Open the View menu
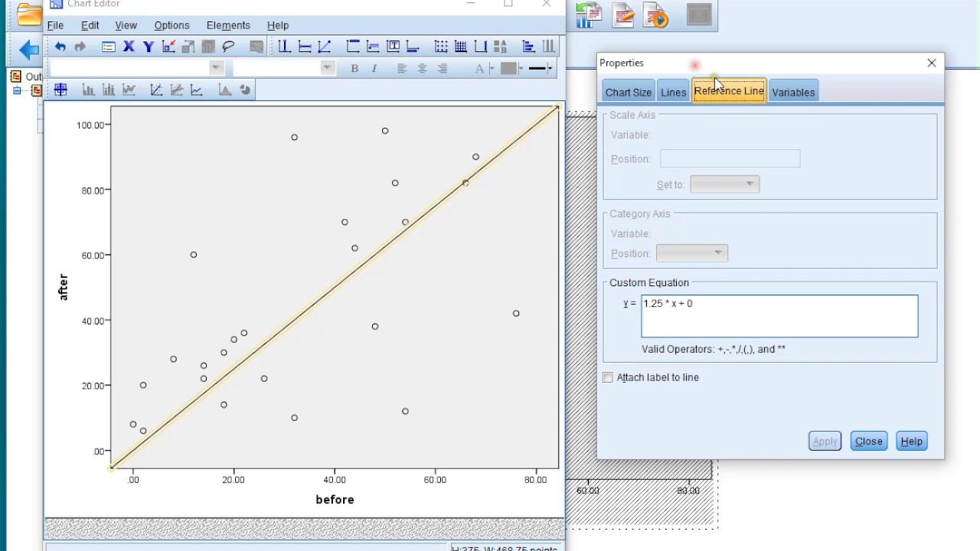 click(x=126, y=25)
